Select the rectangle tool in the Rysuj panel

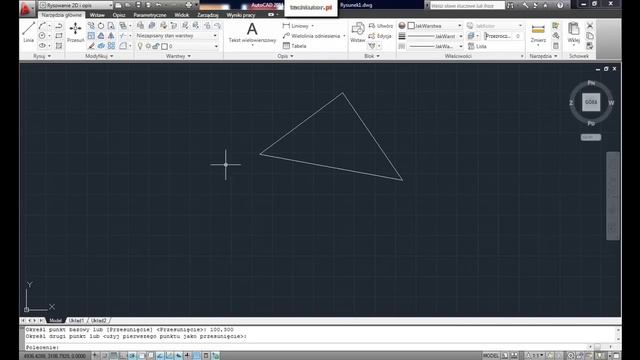(x=59, y=36)
